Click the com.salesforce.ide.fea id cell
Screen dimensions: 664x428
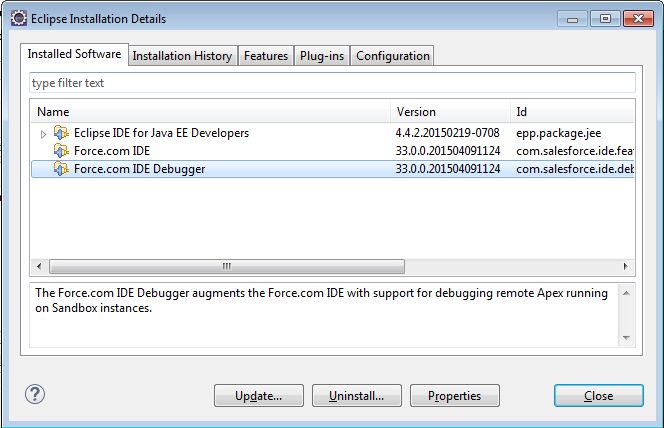pos(575,151)
